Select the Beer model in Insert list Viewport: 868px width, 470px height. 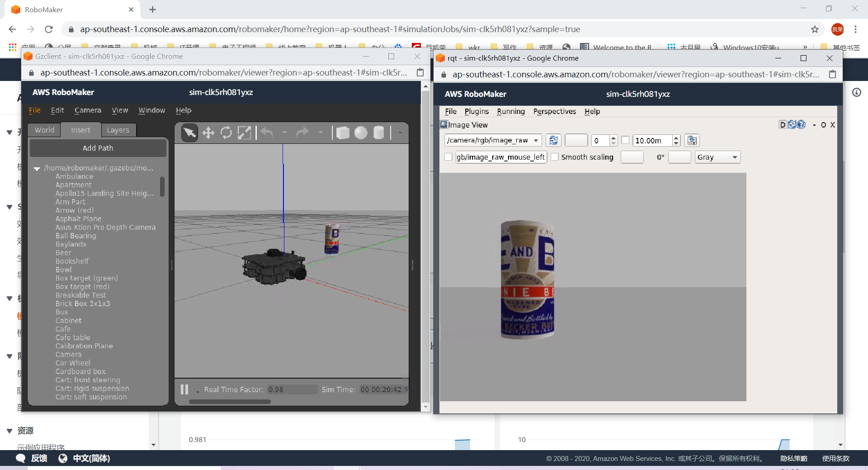(63, 253)
